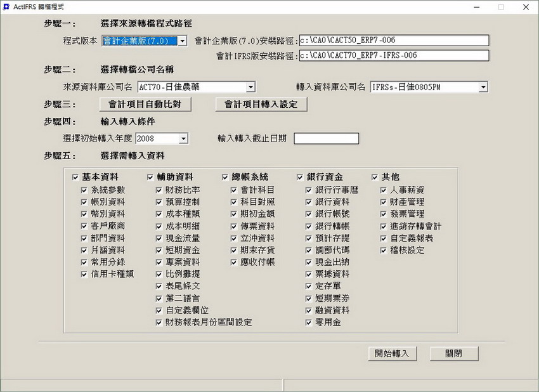Screen dimensions: 539x392
Task: Click the 會計項目自動比對 button
Action: coord(145,104)
